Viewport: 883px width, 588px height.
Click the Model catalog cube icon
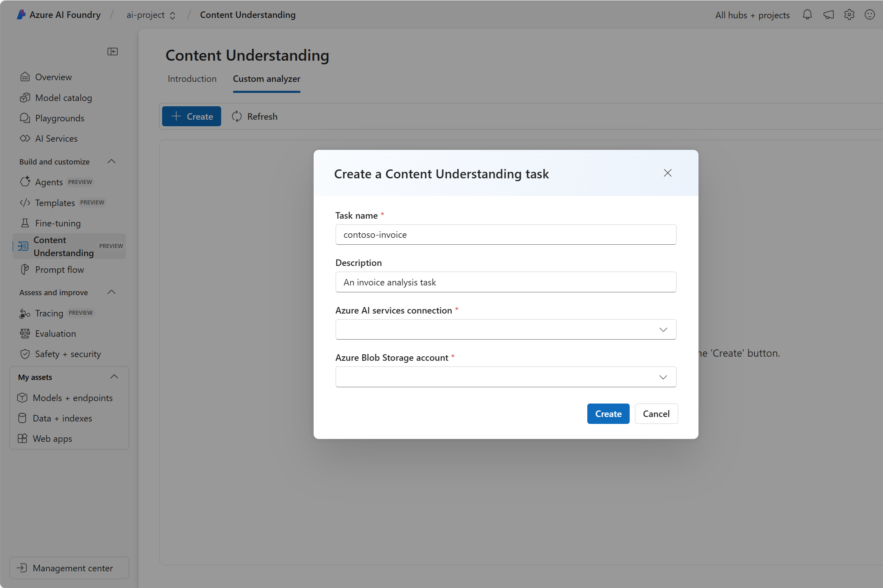point(25,98)
